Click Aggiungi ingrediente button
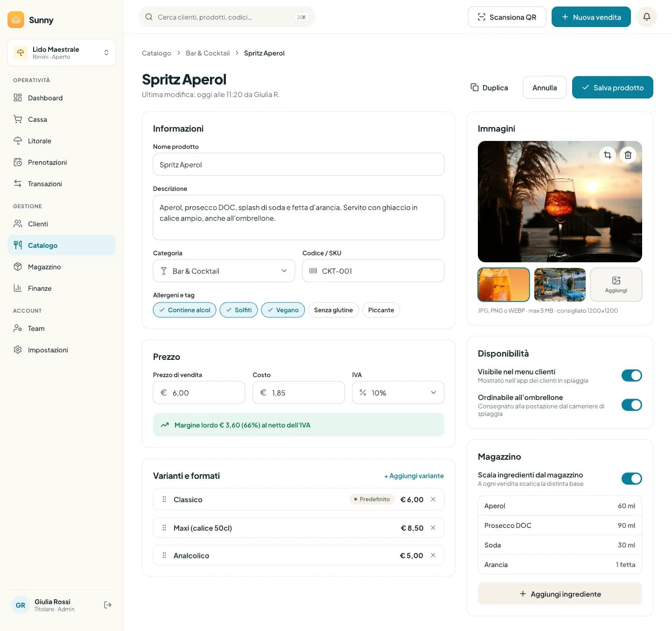This screenshot has width=672, height=631. [x=560, y=594]
